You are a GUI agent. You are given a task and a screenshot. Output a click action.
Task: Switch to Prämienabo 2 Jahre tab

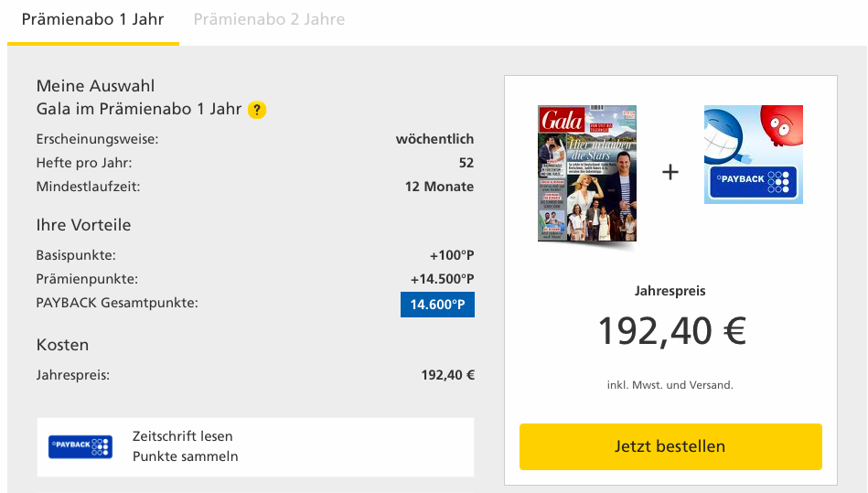269,19
